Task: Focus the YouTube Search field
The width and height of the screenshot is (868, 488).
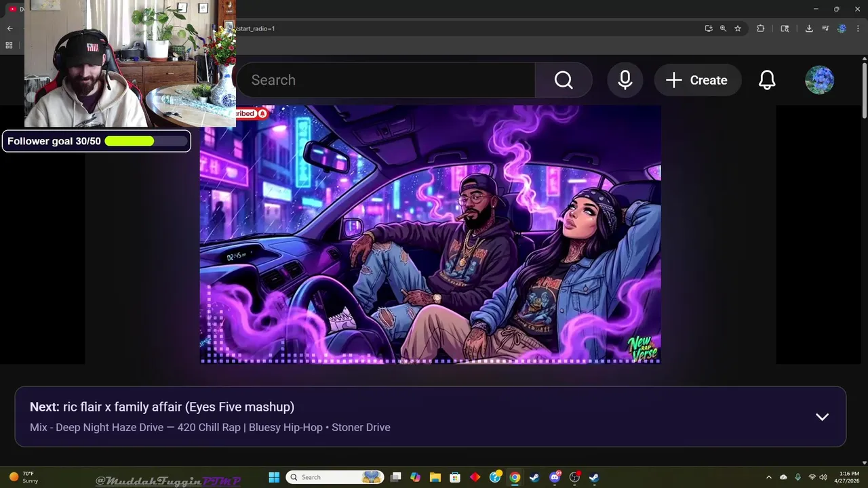Action: [x=386, y=80]
